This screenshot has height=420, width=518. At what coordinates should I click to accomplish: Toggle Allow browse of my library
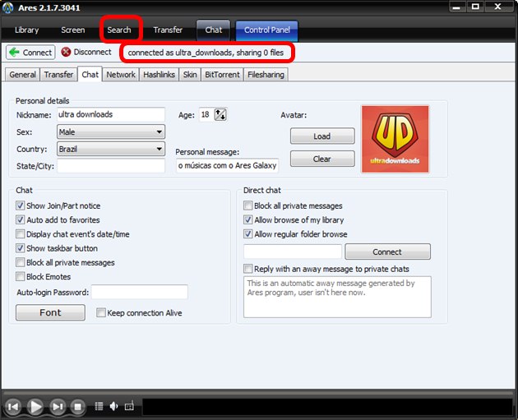[x=247, y=220]
